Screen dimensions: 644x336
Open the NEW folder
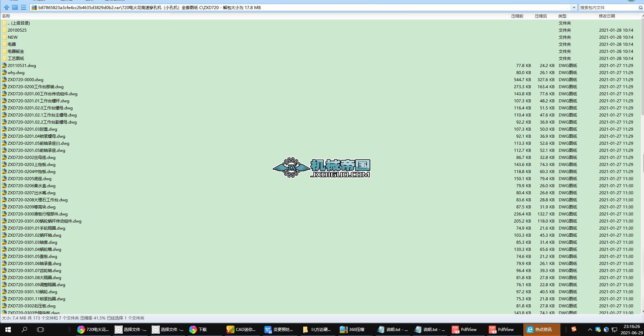[13, 37]
